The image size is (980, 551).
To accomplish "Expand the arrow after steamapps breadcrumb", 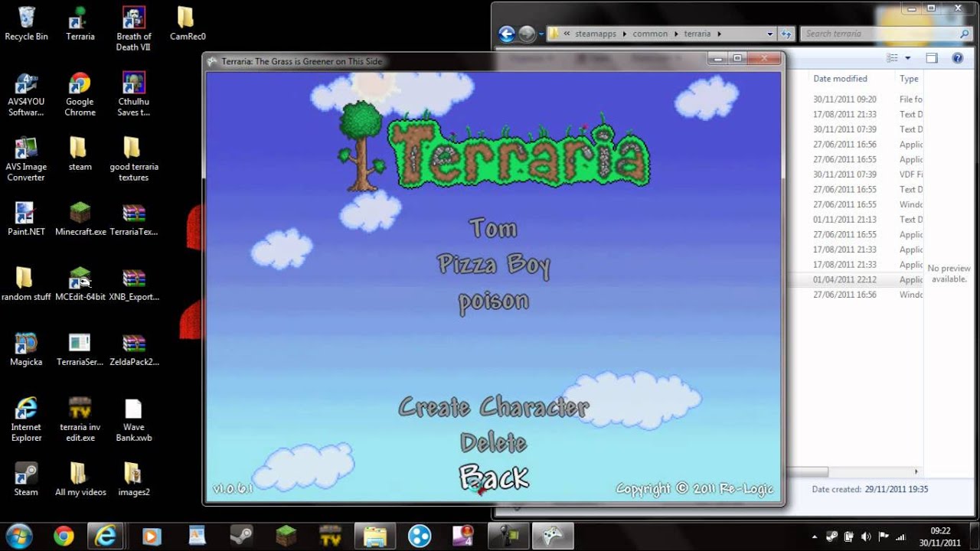I will (x=625, y=34).
